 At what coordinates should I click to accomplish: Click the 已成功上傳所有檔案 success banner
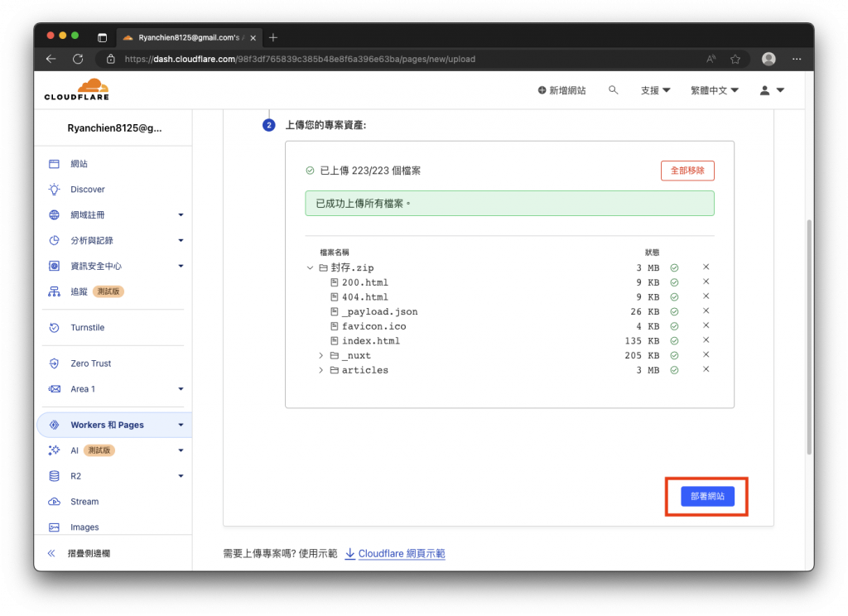coord(509,204)
